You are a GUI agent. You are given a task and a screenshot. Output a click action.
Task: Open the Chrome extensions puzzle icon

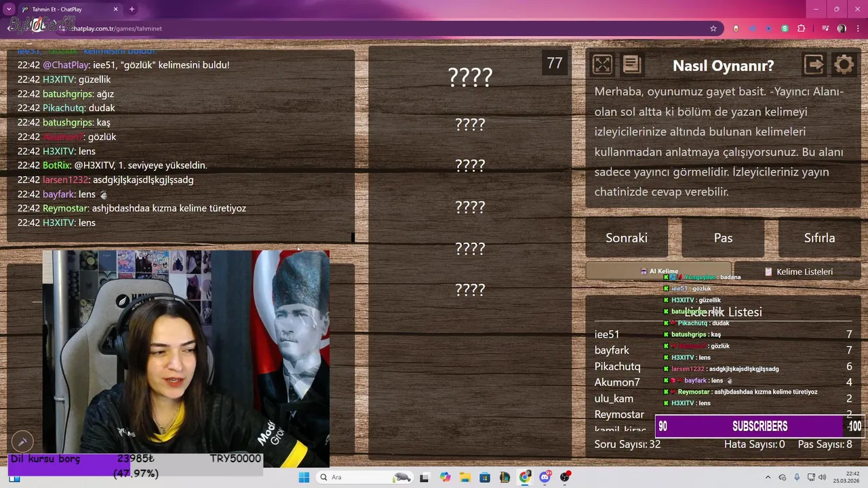(x=802, y=28)
